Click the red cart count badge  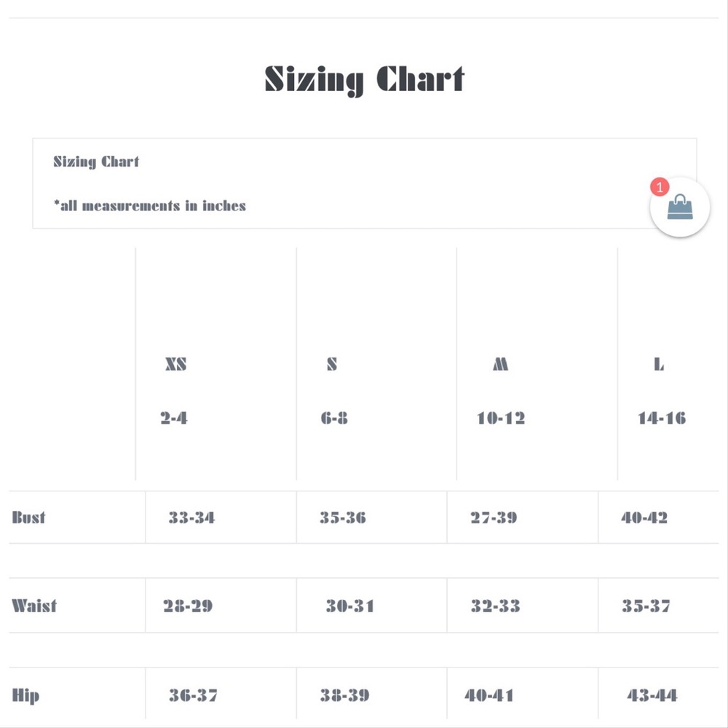click(x=660, y=188)
